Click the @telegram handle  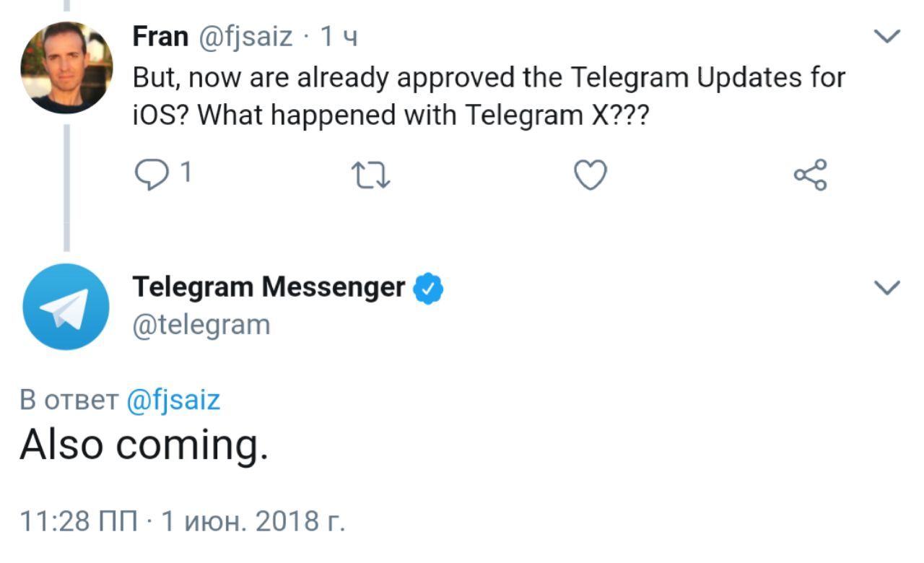pyautogui.click(x=201, y=325)
